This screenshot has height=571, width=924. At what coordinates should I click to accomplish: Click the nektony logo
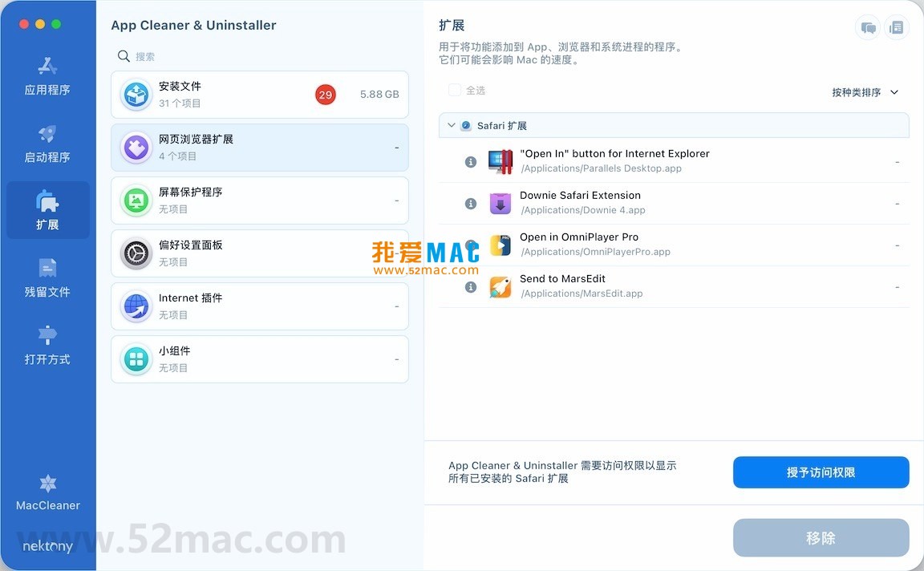click(x=48, y=546)
